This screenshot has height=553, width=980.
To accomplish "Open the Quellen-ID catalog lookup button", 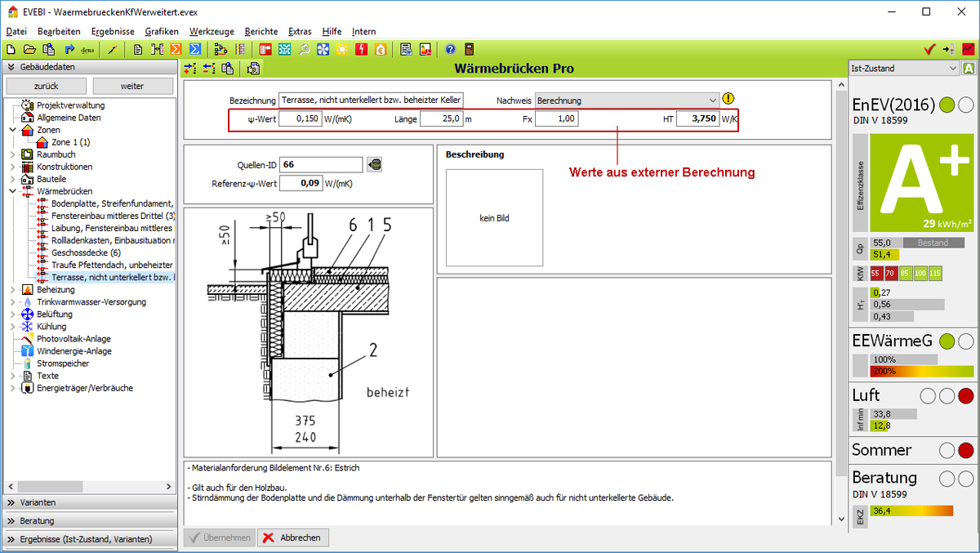I will [x=375, y=164].
